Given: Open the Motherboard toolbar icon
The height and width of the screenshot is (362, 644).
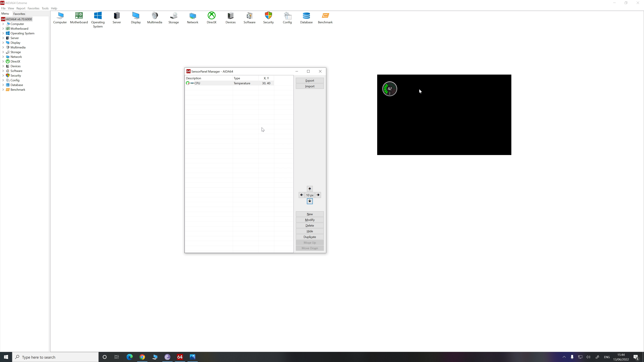Looking at the screenshot, I should tap(79, 16).
